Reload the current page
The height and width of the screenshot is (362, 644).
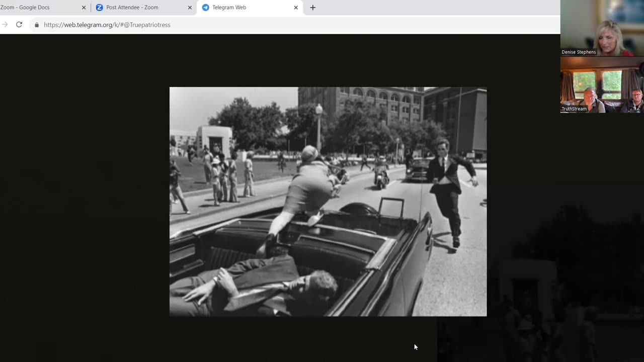[x=19, y=25]
